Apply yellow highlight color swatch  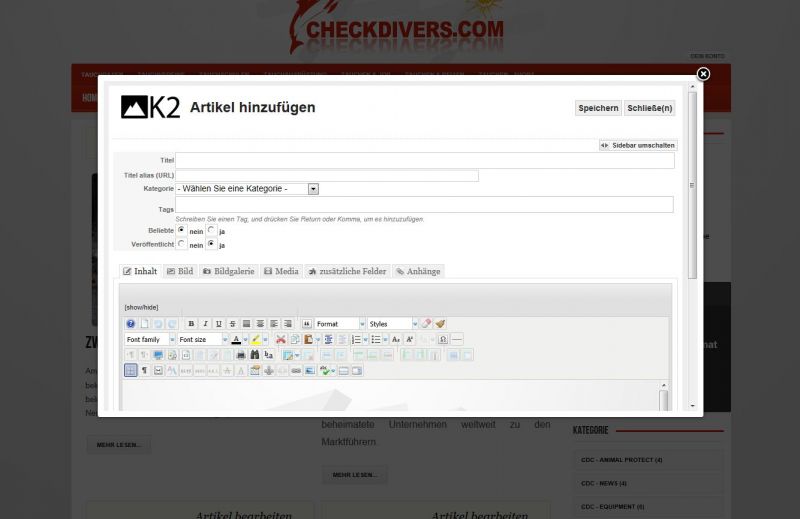coord(256,339)
